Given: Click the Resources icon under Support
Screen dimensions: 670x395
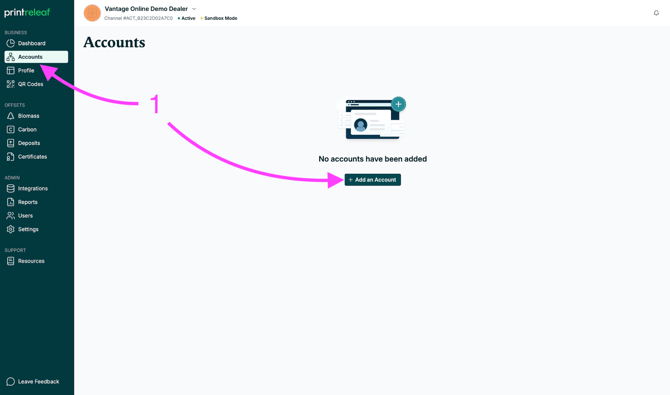Looking at the screenshot, I should [11, 261].
